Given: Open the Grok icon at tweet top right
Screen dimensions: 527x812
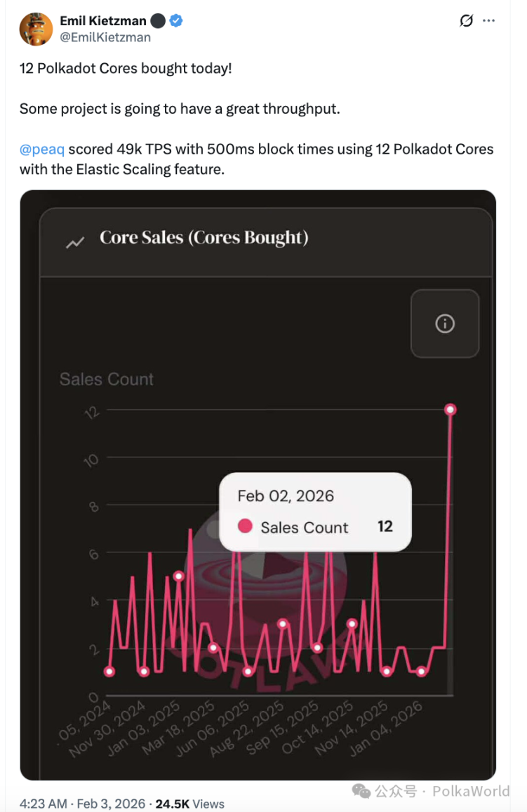Looking at the screenshot, I should click(466, 21).
